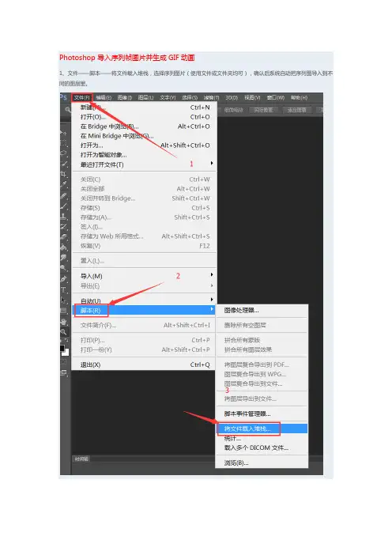Open the 滤镜(T) menu

(211, 98)
